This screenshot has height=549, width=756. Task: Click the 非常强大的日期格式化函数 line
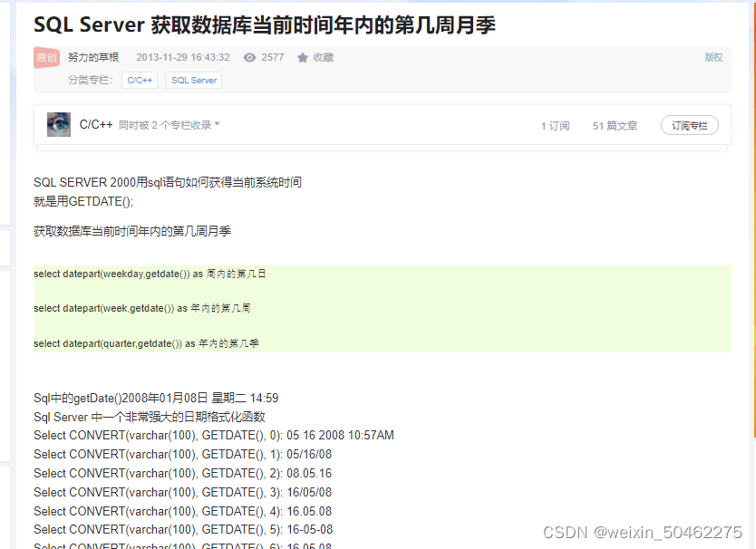pyautogui.click(x=150, y=417)
